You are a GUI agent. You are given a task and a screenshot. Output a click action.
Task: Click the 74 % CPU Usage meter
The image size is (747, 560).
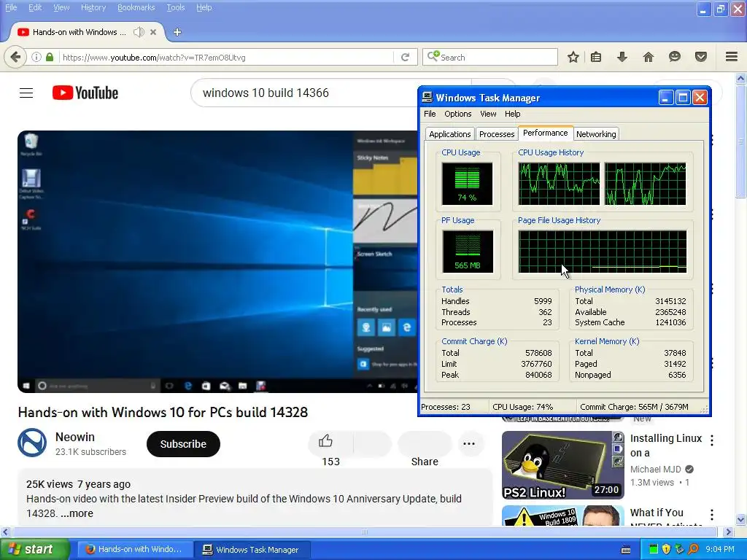pos(468,184)
